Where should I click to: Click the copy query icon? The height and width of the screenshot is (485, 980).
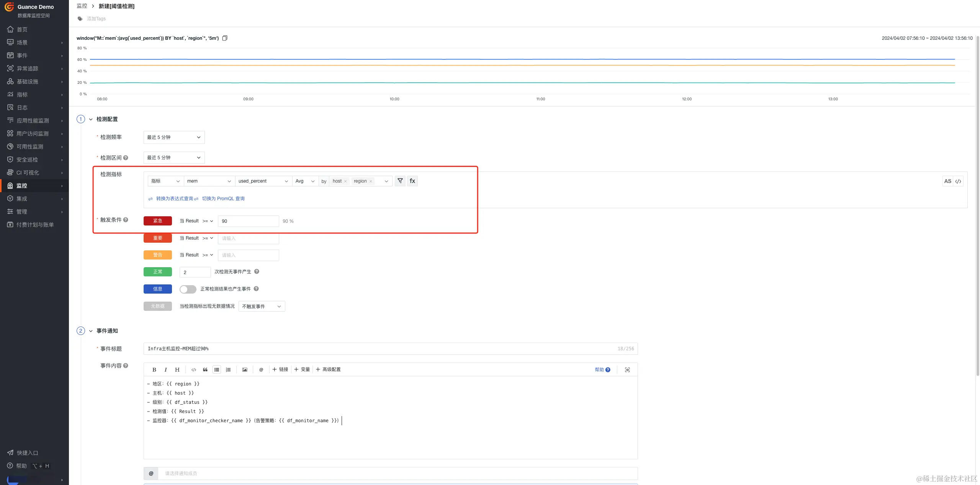(225, 38)
